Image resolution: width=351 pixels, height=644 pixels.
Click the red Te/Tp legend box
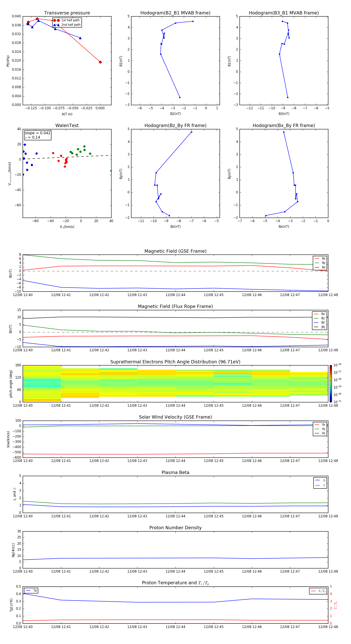[318, 591]
